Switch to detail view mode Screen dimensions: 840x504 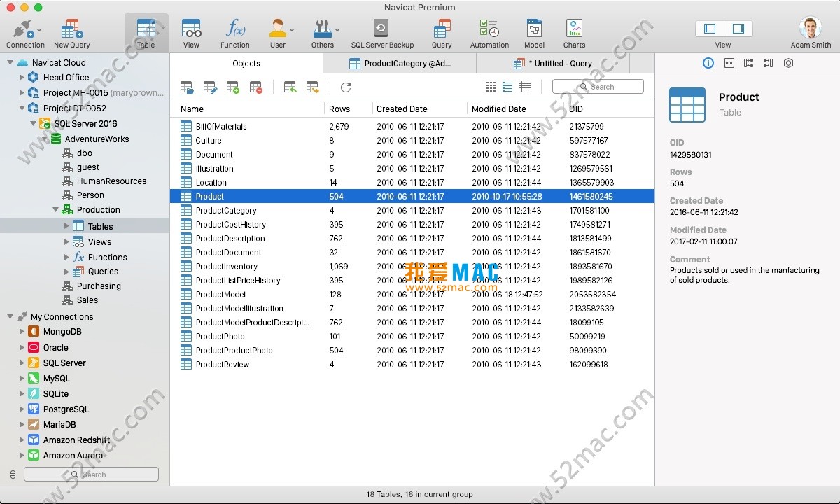pyautogui.click(x=525, y=87)
